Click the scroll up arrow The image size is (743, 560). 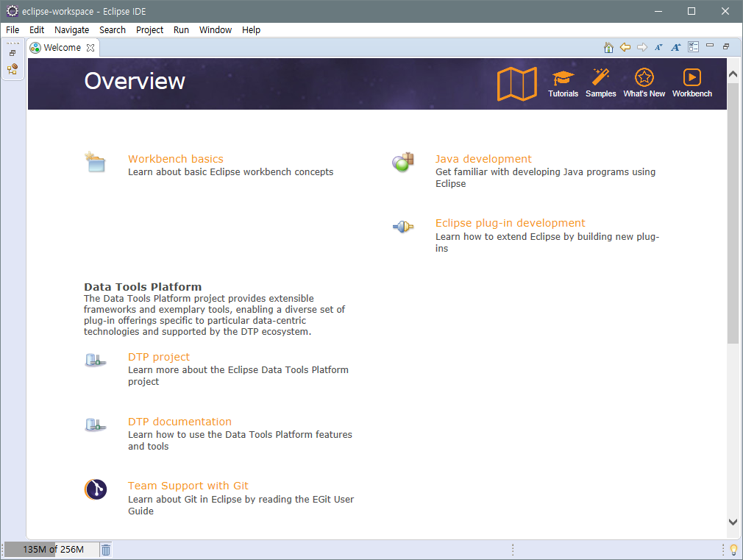(x=733, y=74)
